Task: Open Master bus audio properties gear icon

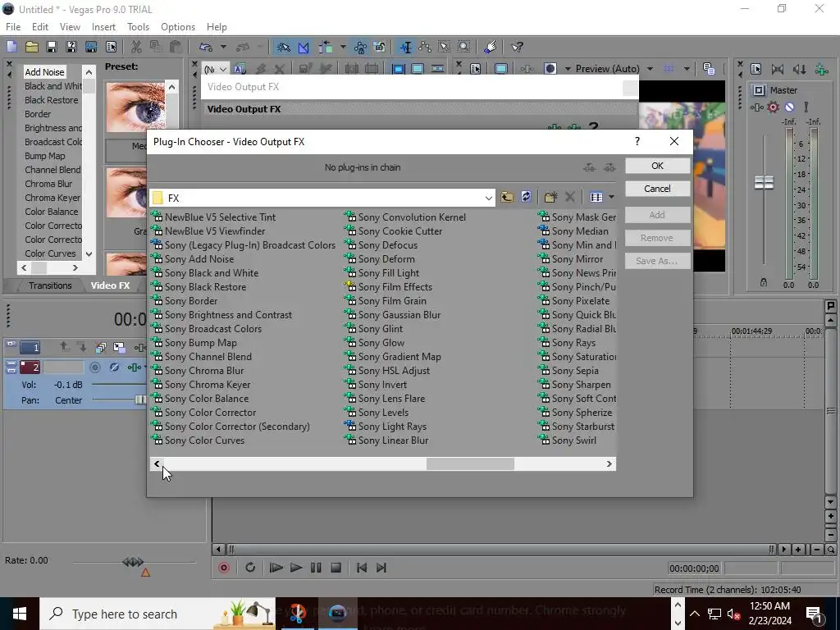Action: coord(773,107)
